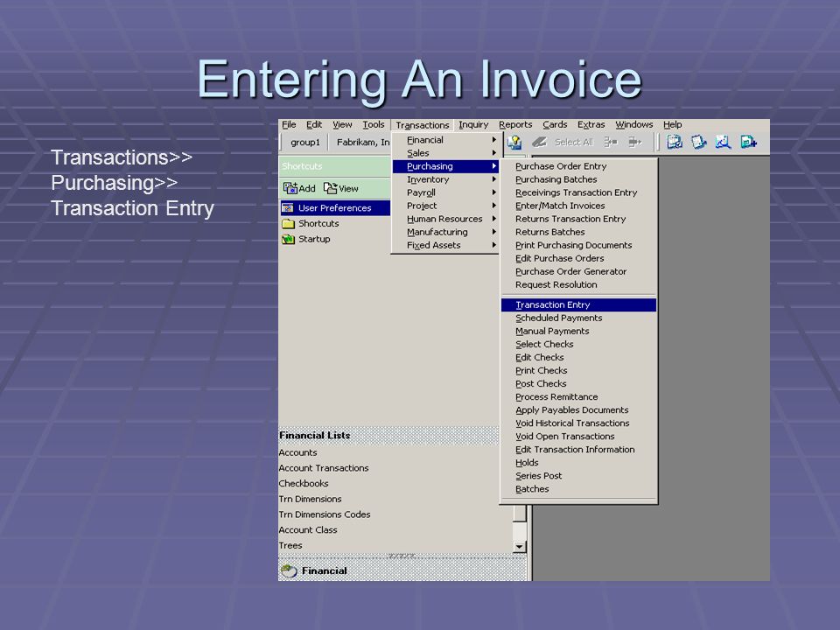Choose Scheduled Payments

click(578, 318)
